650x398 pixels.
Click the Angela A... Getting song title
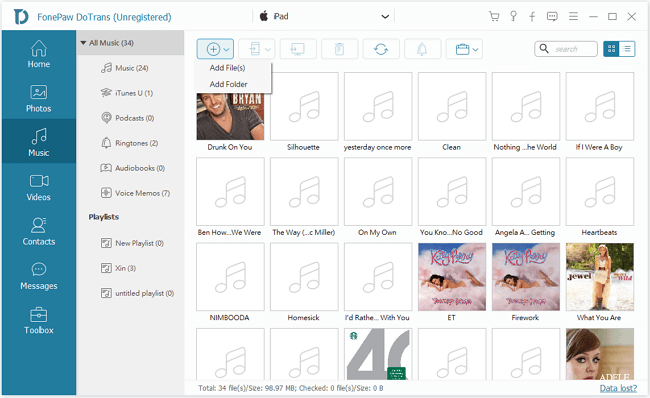click(525, 233)
